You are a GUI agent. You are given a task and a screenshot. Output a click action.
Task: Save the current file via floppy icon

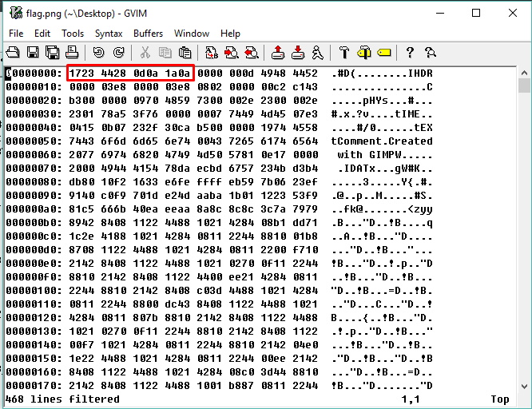click(33, 53)
